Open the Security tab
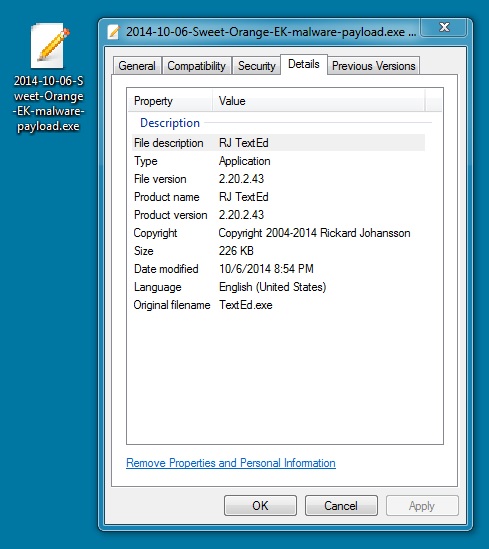 (257, 66)
